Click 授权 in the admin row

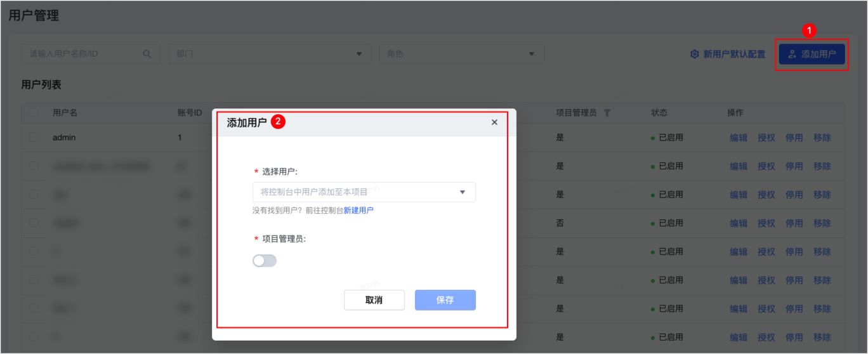tap(766, 138)
